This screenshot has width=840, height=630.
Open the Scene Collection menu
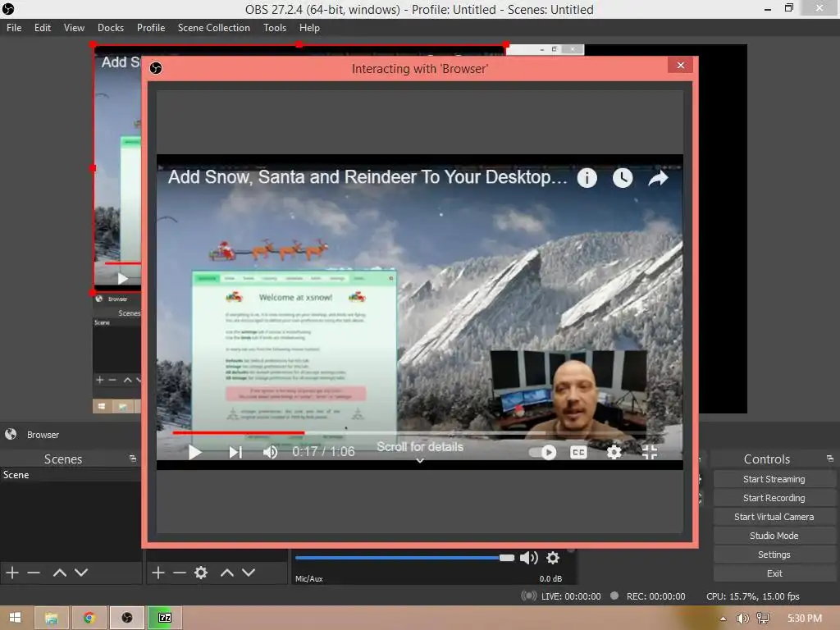pos(214,28)
